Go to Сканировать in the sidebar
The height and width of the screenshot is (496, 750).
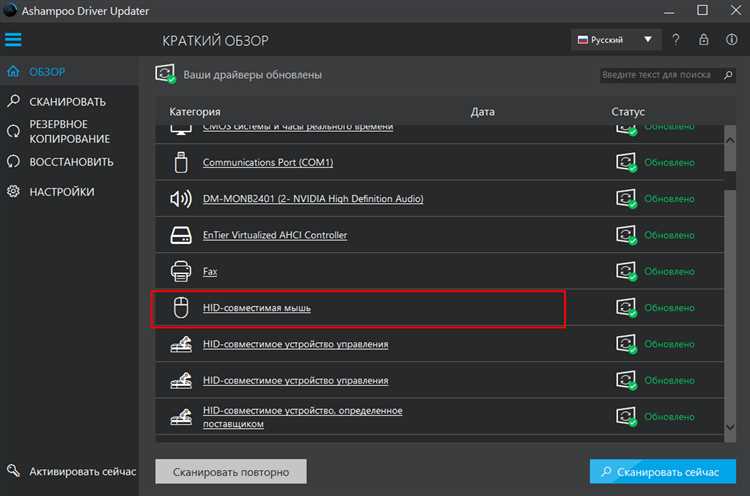click(x=69, y=101)
